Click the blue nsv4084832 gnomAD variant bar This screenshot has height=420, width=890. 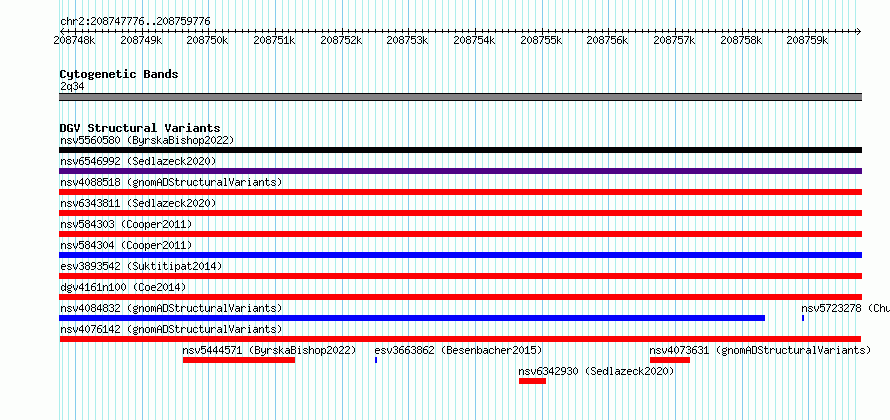(412, 318)
